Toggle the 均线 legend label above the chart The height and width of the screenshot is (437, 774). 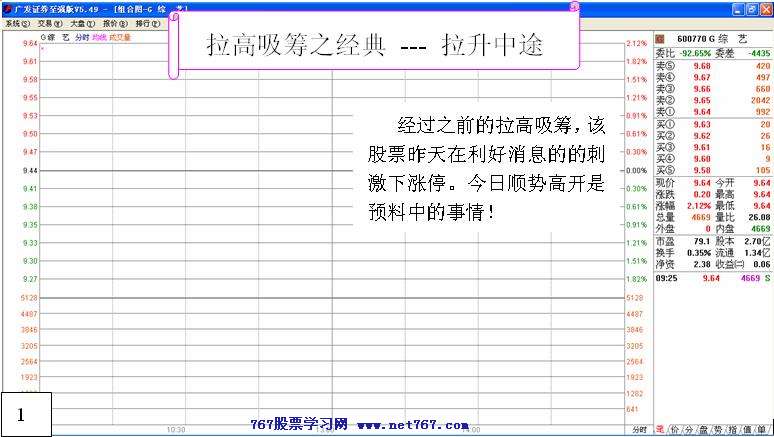pyautogui.click(x=98, y=37)
